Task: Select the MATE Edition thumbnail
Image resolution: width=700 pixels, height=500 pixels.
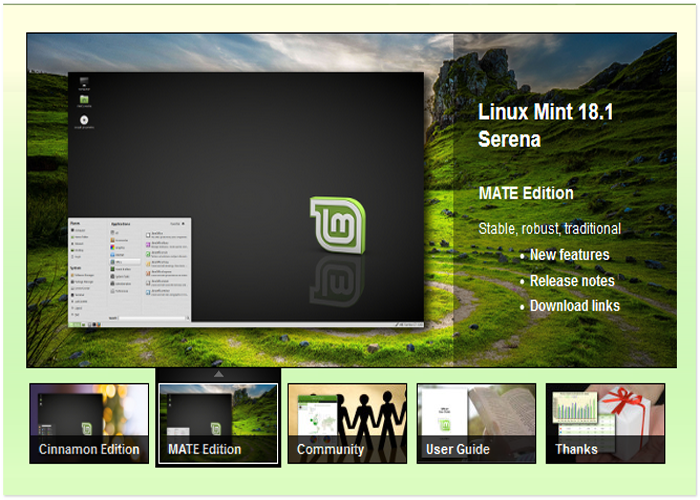Action: [218, 423]
